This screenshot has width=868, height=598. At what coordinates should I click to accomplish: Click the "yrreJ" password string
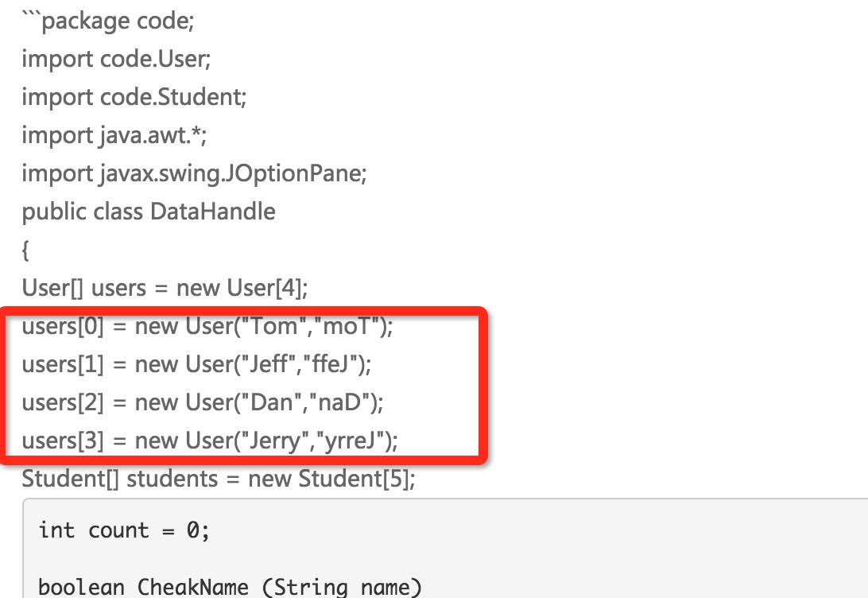[x=353, y=441]
